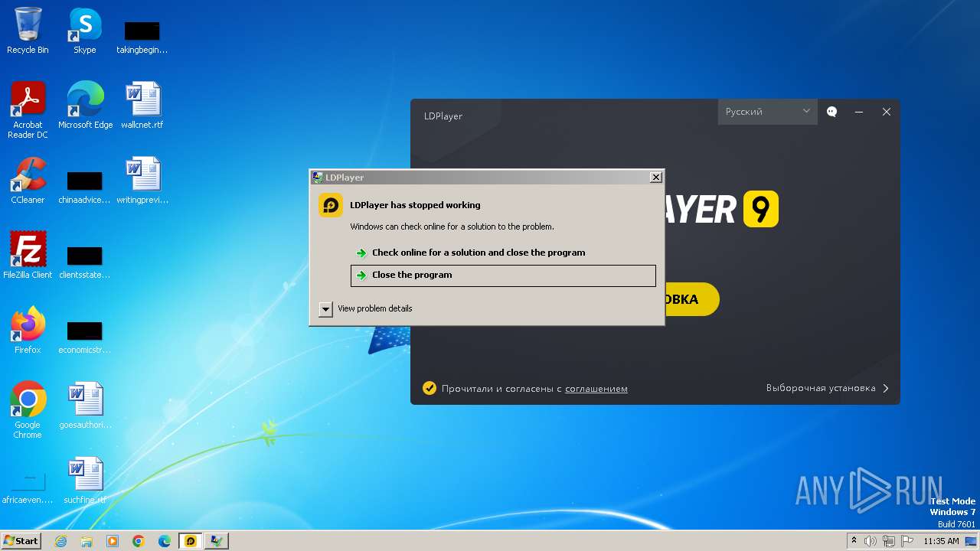Select writingprevi... document icon
The height and width of the screenshot is (551, 980).
[142, 181]
